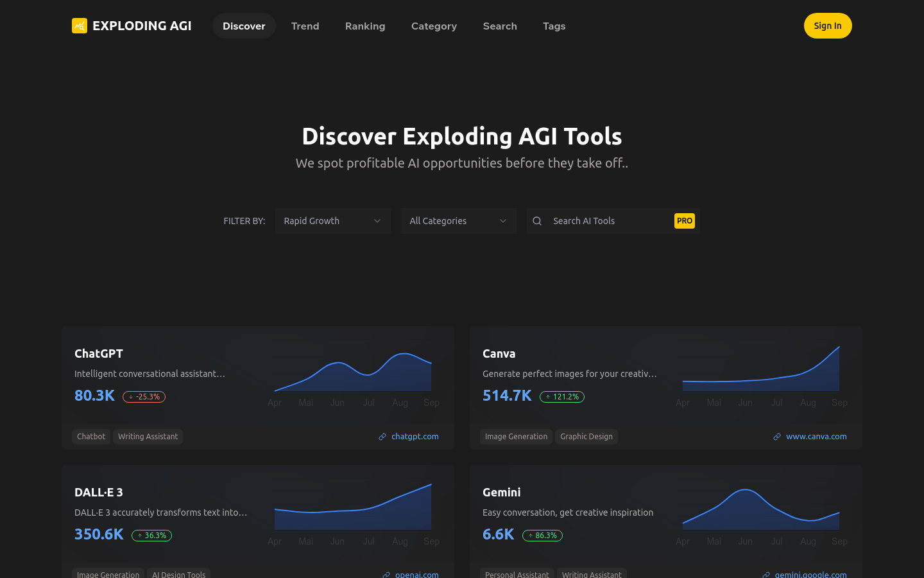Screen dimensions: 924x578
Task: Open the Rapid Growth filter dropdown
Action: coord(332,221)
